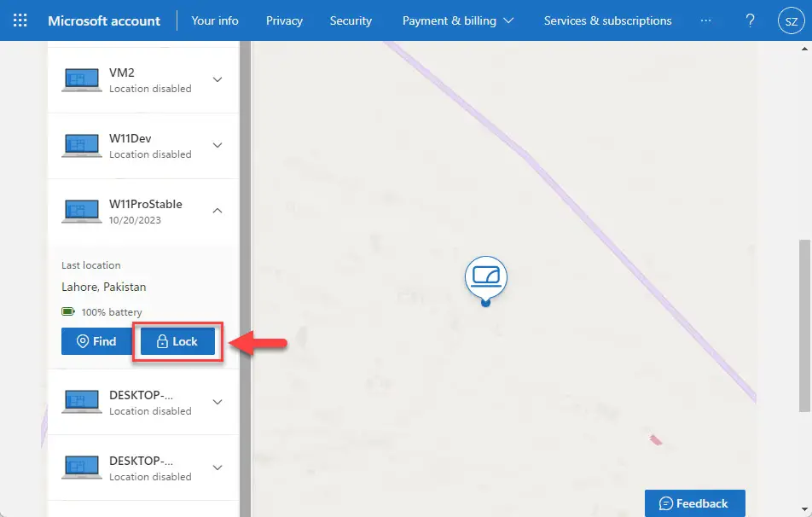Click Location disabled under VM2

150,89
